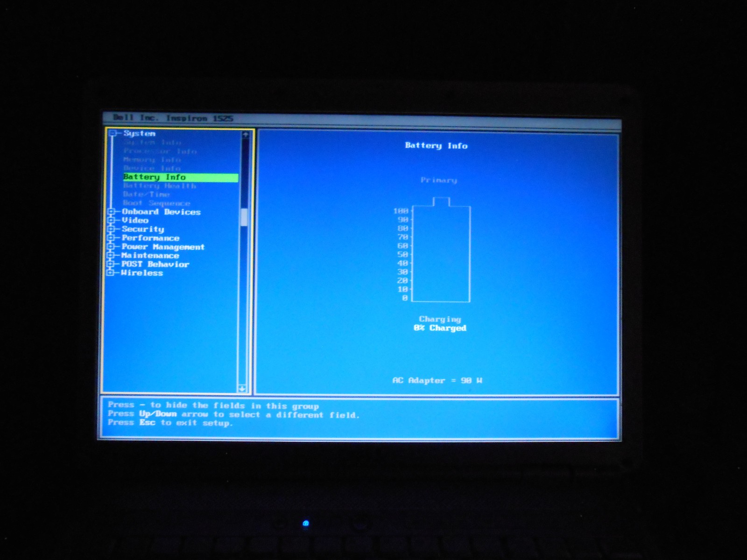Screen dimensions: 747x560
Task: Click the Dell Inc. Inspiron 1525 title
Action: (x=173, y=118)
